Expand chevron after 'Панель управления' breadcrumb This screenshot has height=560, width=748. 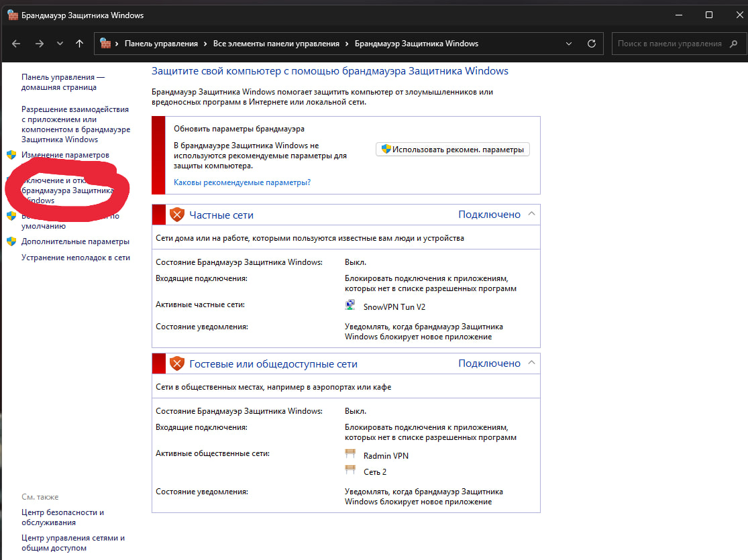point(205,44)
